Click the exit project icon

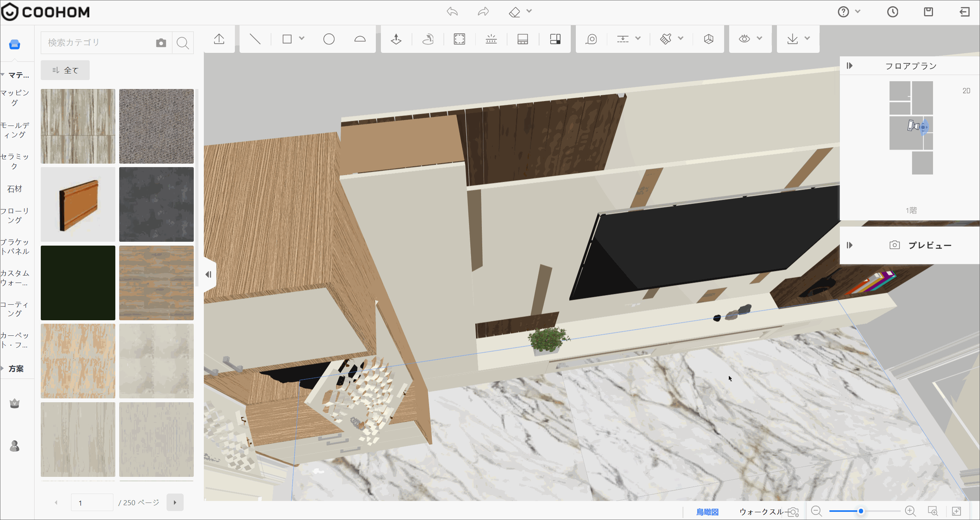[x=964, y=12]
